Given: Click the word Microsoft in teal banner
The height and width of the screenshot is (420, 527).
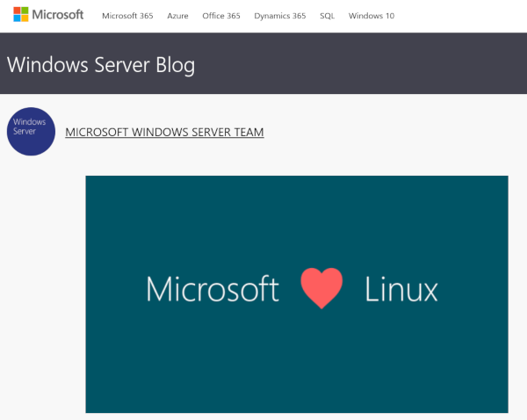Looking at the screenshot, I should 213,289.
